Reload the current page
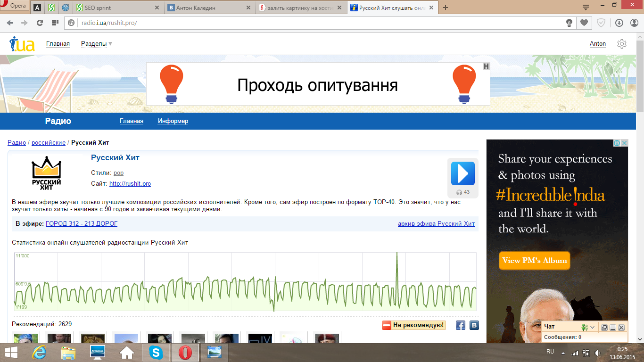 click(40, 23)
